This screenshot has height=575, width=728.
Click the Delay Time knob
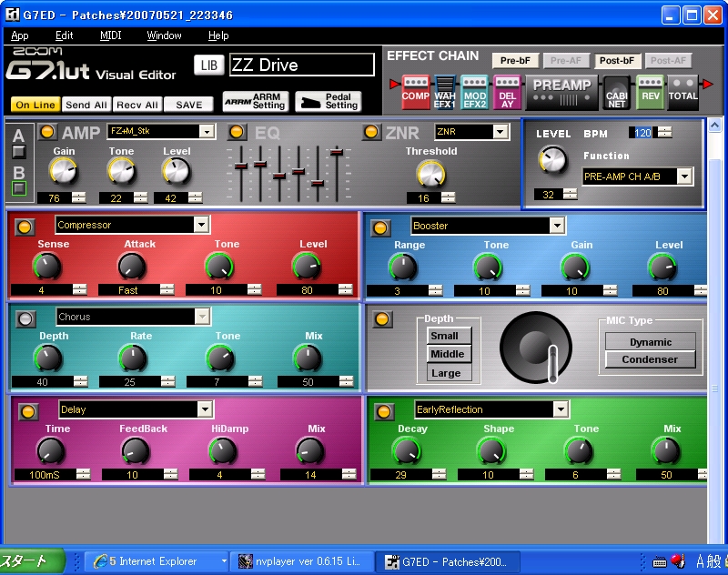(50, 451)
